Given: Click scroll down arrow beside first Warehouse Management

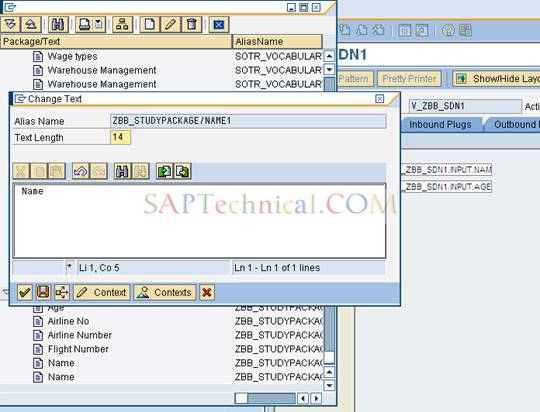Looking at the screenshot, I should (329, 70).
